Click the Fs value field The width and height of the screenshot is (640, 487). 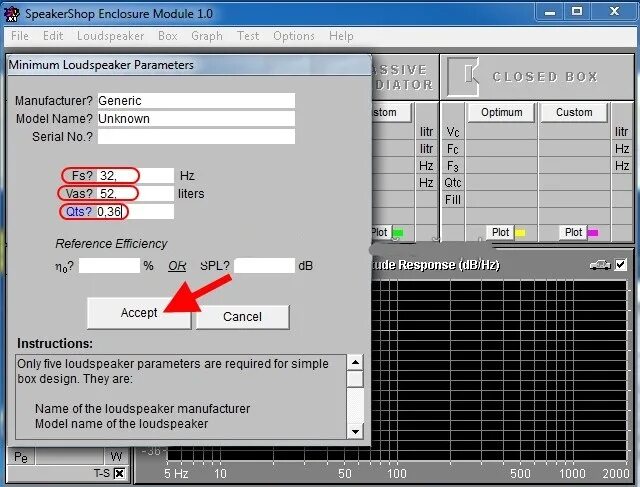136,176
